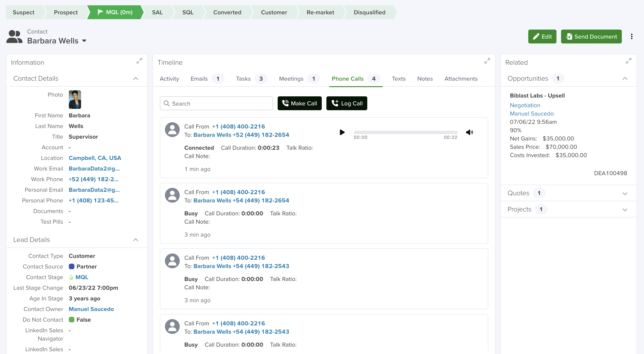
Task: Switch to the Notes tab
Action: (425, 79)
